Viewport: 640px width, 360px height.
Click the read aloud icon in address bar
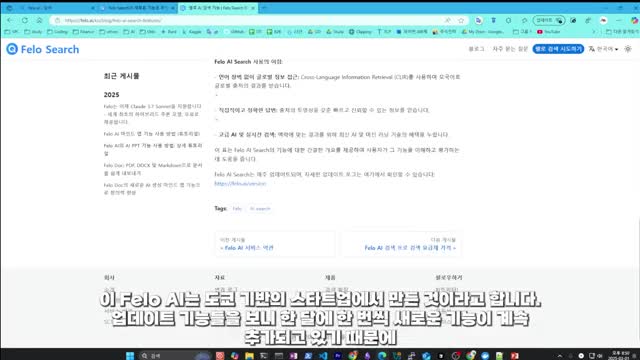pos(448,20)
